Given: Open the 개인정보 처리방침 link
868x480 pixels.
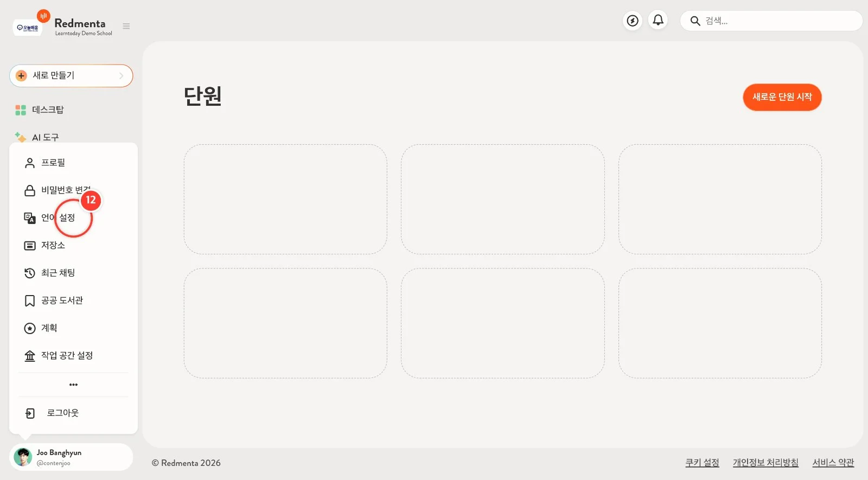Looking at the screenshot, I should (765, 463).
